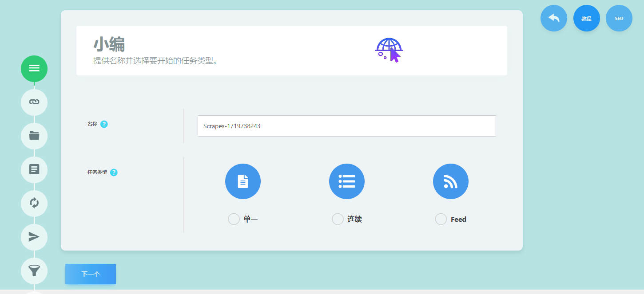Click the Scrapes-1719738243 name input field
Image resolution: width=644 pixels, height=294 pixels.
pyautogui.click(x=347, y=126)
